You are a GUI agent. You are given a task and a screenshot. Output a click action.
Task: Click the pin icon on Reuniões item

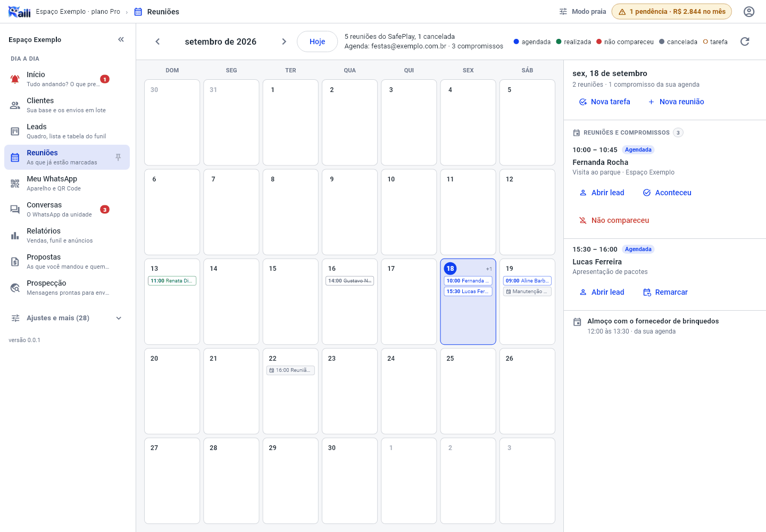118,157
